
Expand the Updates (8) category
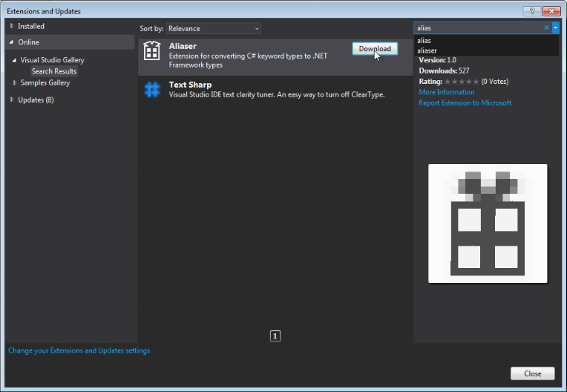pos(12,99)
